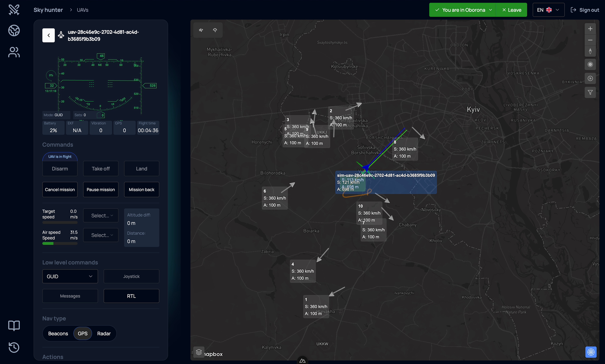The width and height of the screenshot is (605, 364).
Task: Click the umbrella weather icon on map
Action: click(x=215, y=30)
